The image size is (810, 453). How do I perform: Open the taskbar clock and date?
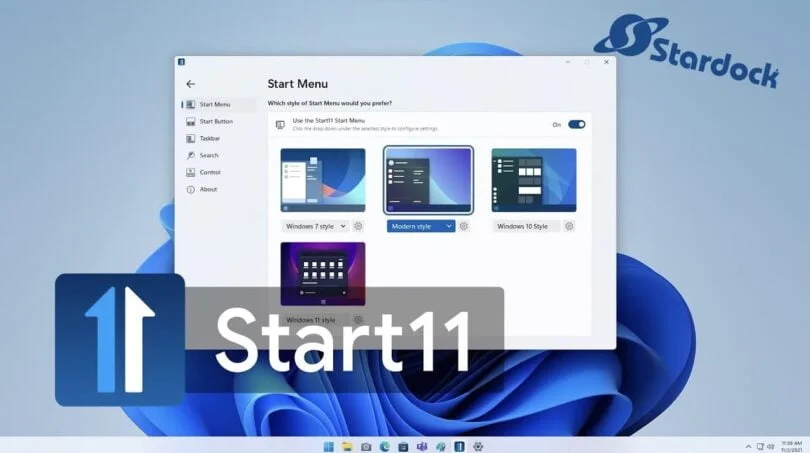792,446
